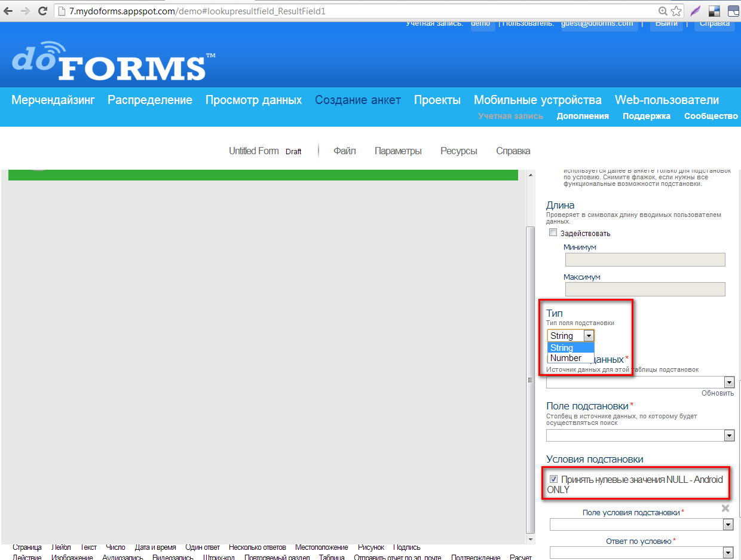
Task: Open the purple feather extension
Action: click(x=695, y=11)
